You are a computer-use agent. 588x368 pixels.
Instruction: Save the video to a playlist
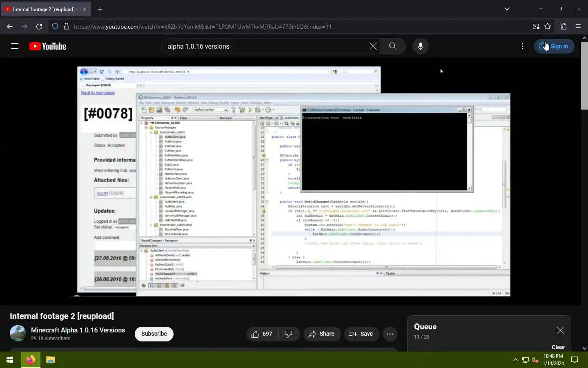361,334
